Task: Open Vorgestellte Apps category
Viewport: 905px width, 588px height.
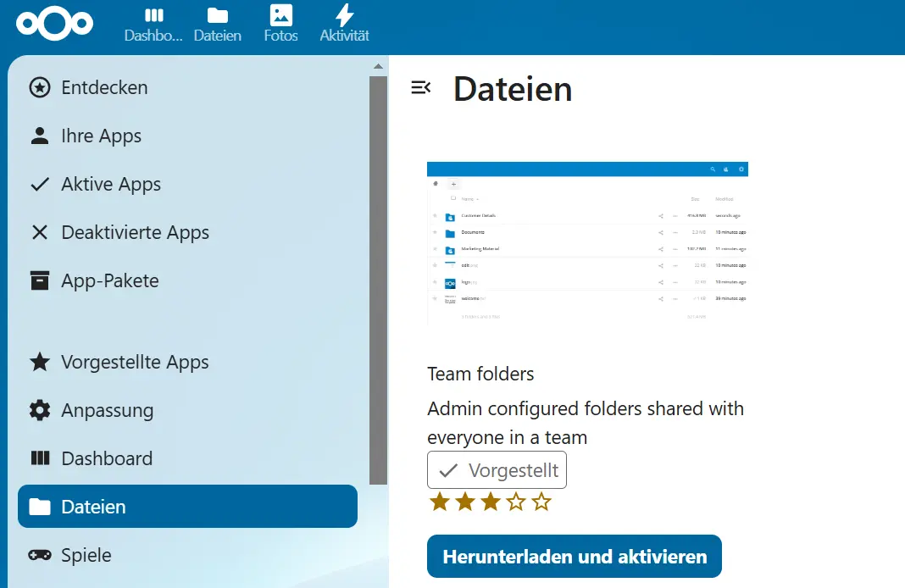Action: [x=187, y=363]
